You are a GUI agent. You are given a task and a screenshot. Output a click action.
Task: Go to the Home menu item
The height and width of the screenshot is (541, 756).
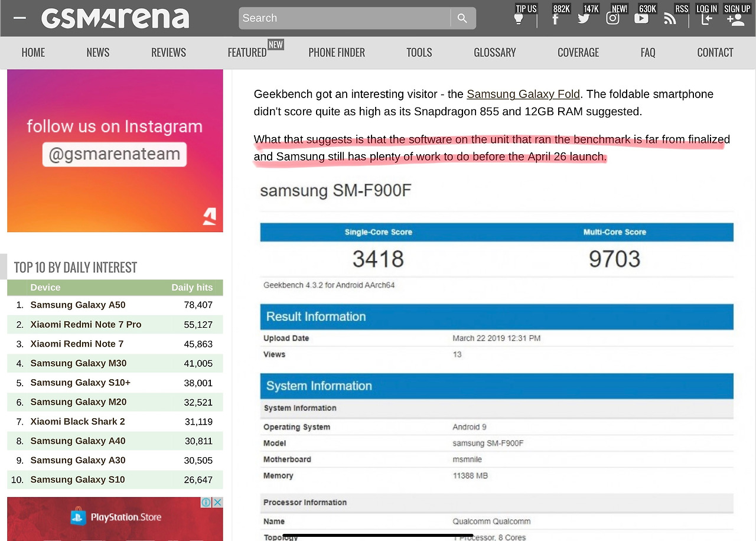[x=33, y=53]
